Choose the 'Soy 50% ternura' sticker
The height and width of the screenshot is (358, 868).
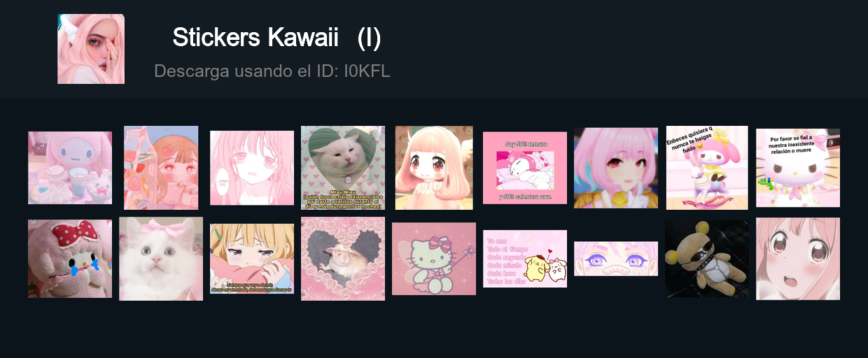pyautogui.click(x=525, y=168)
